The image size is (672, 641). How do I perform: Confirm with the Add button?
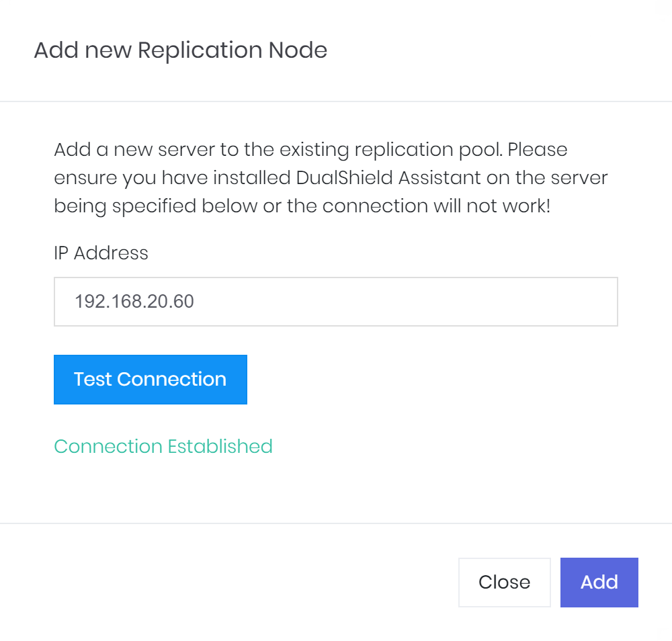pos(599,582)
